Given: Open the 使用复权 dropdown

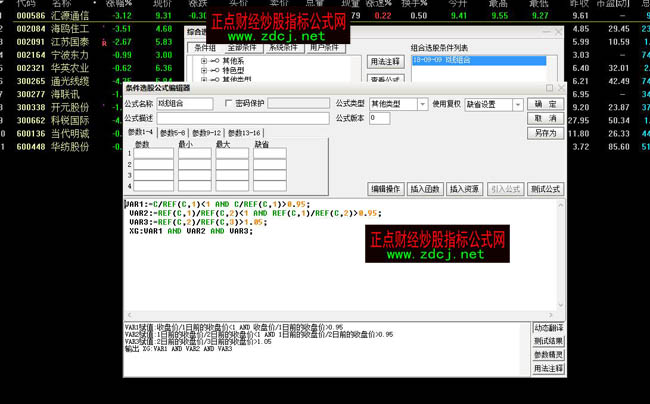Looking at the screenshot, I should pyautogui.click(x=513, y=103).
